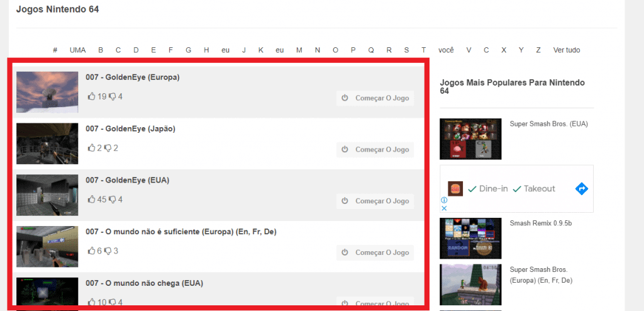The height and width of the screenshot is (311, 644).
Task: Open 007 - O mundo não é suficiente title
Action: coord(181,232)
